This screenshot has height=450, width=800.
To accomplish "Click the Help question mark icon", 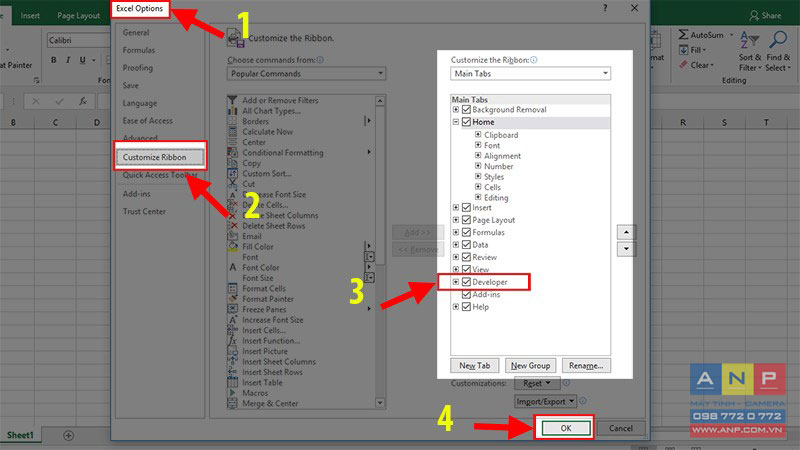I will pos(605,8).
